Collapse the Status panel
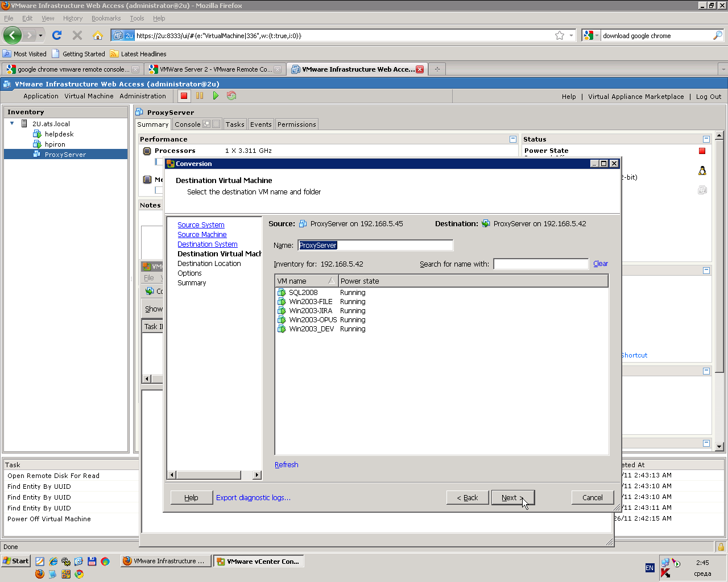Screen dimensions: 728x582 (x=706, y=139)
